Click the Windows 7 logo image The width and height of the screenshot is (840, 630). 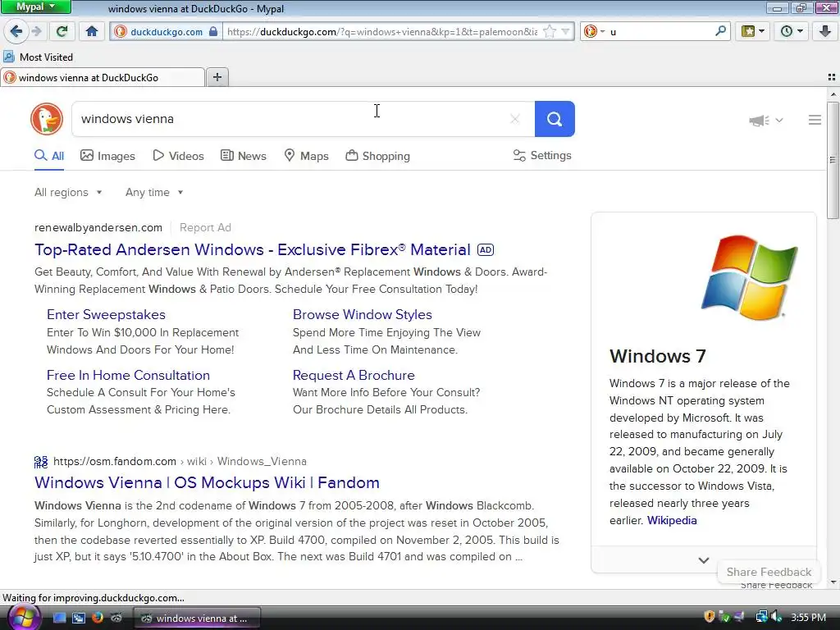[749, 277]
